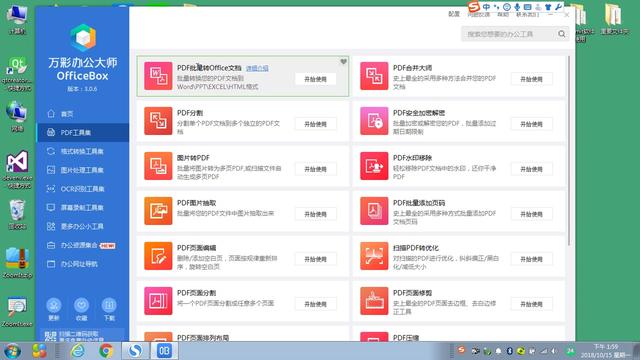This screenshot has height=360, width=640.
Task: Click 开始使用 for PDF分割
Action: coord(316,124)
